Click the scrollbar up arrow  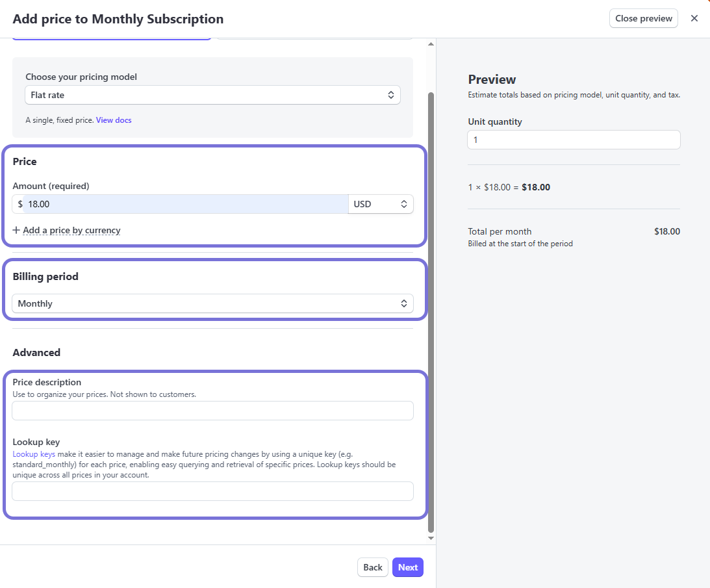coord(430,44)
